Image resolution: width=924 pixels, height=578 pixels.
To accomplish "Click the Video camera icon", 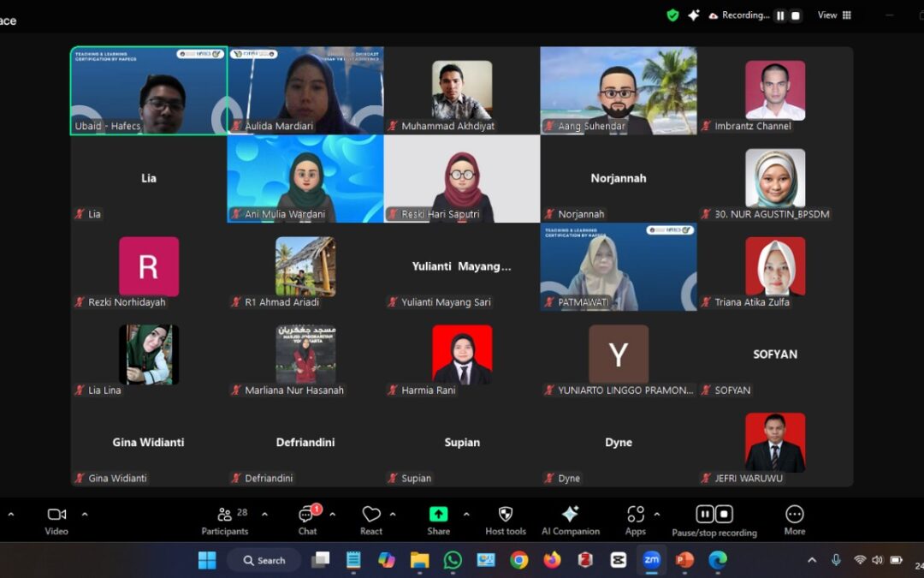I will pyautogui.click(x=56, y=515).
